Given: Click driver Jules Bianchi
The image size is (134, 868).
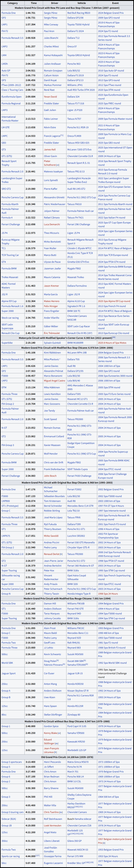Looking at the screenshot, I should point(51,38).
